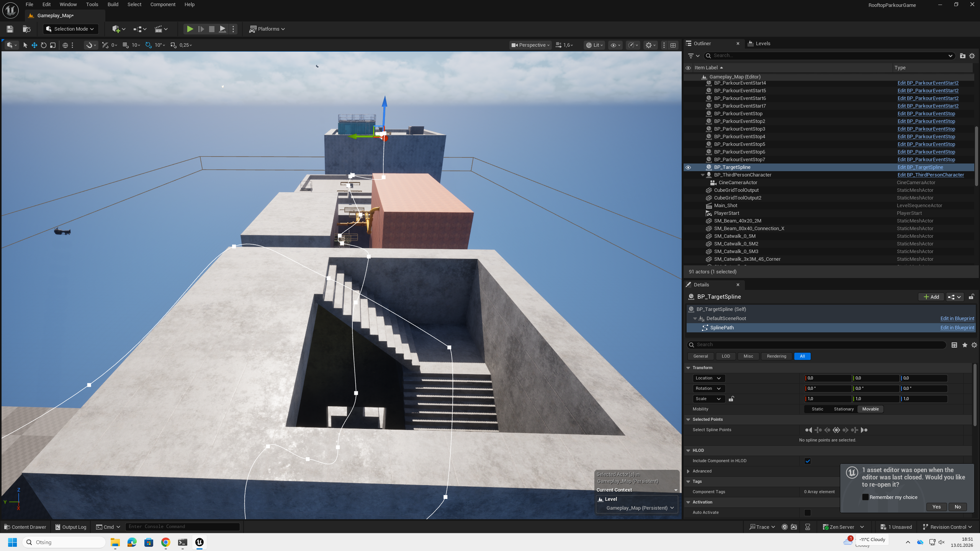980x551 pixels.
Task: Enable the Auto Activate checkbox
Action: (807, 513)
